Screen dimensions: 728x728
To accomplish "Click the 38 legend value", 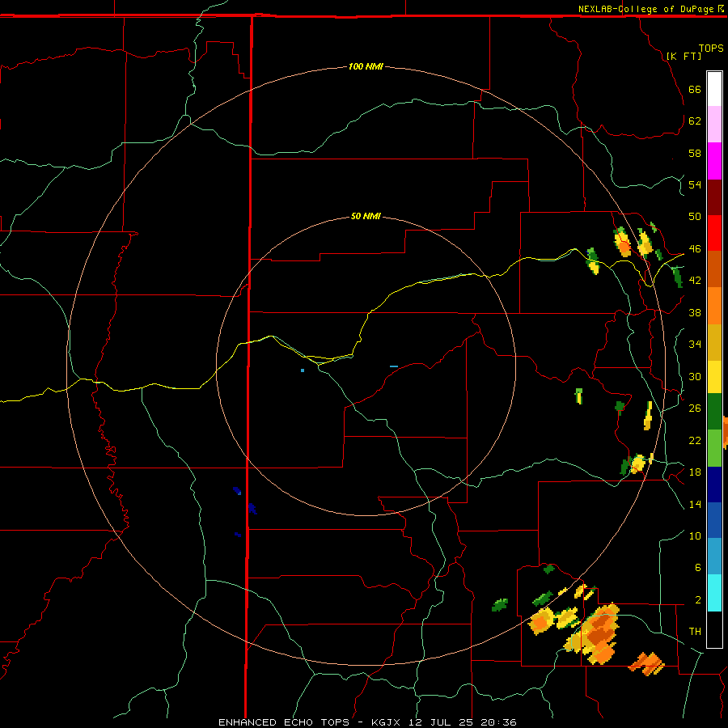I will 695,312.
